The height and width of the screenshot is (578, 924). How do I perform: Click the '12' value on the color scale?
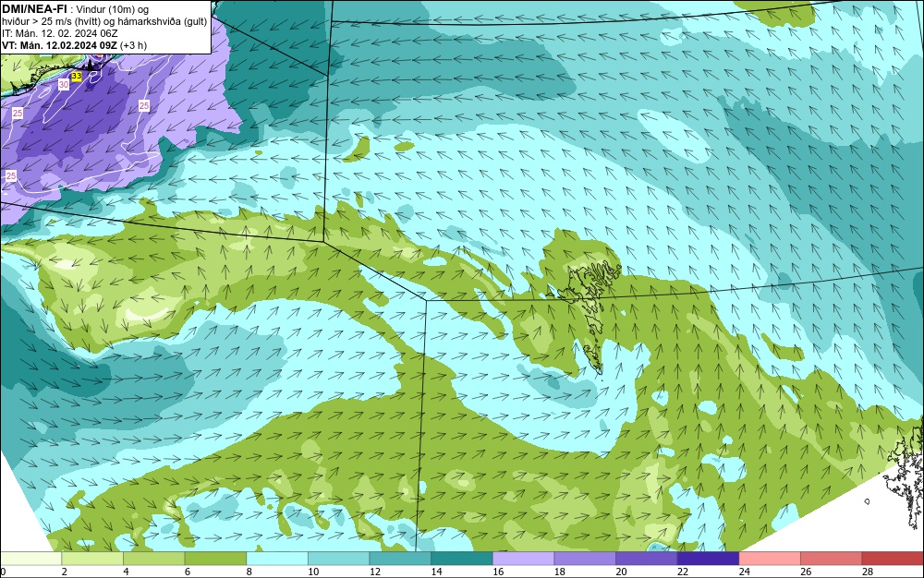tap(375, 572)
